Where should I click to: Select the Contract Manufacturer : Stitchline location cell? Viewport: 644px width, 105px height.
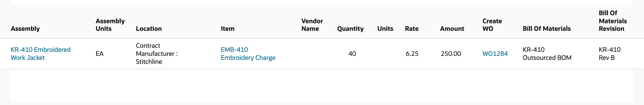(x=157, y=53)
